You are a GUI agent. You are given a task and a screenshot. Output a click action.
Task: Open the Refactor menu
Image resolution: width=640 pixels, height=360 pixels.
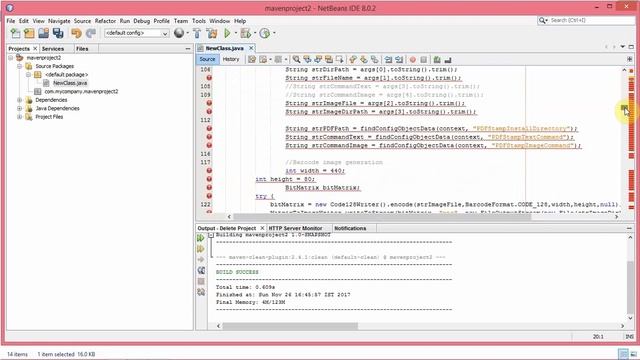pos(105,21)
